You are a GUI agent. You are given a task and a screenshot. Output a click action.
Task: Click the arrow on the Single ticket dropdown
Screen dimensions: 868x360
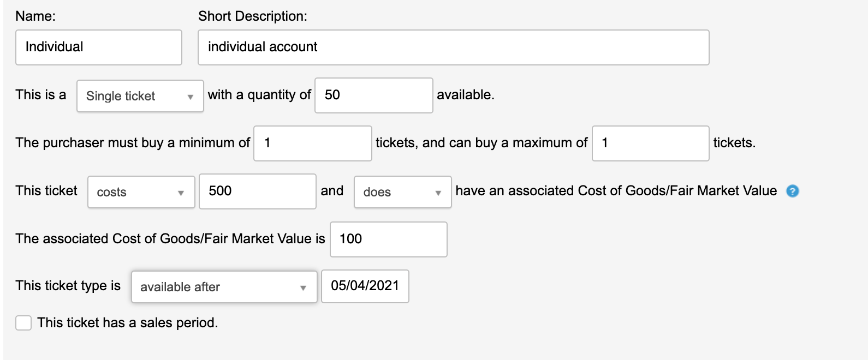point(191,97)
